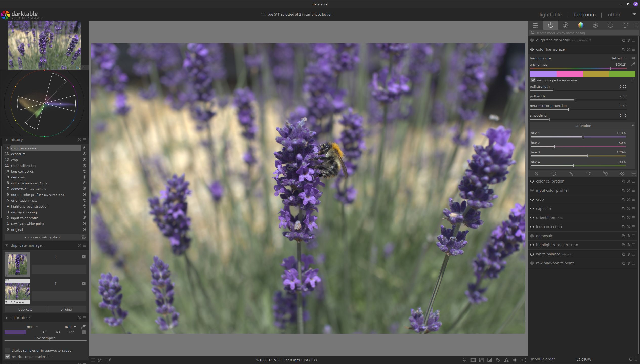
Task: Open the harmony rule tetrad dropdown
Action: [618, 58]
